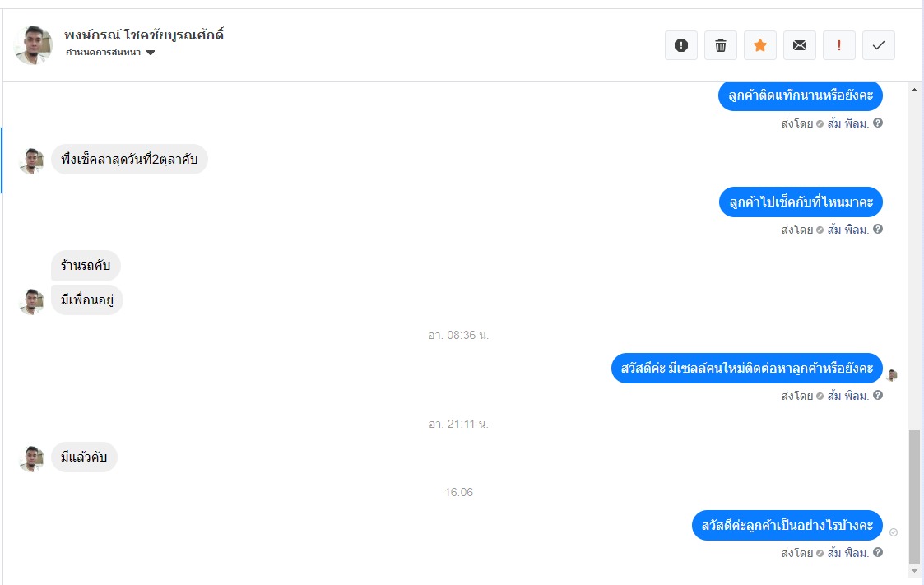Click contact name พงษ์กรณ์ โชคชัยบูรณศักดิ์
924x585 pixels.
coord(144,35)
